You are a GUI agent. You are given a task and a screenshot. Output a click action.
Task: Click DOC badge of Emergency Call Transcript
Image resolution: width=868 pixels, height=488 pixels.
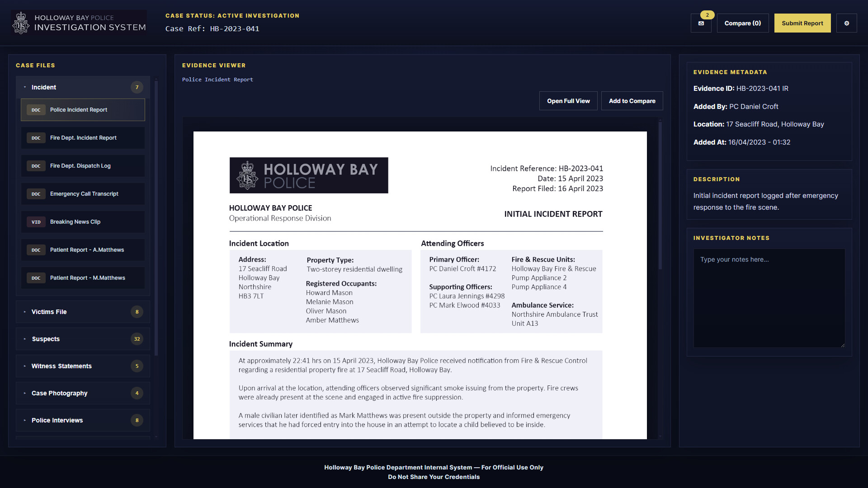36,194
